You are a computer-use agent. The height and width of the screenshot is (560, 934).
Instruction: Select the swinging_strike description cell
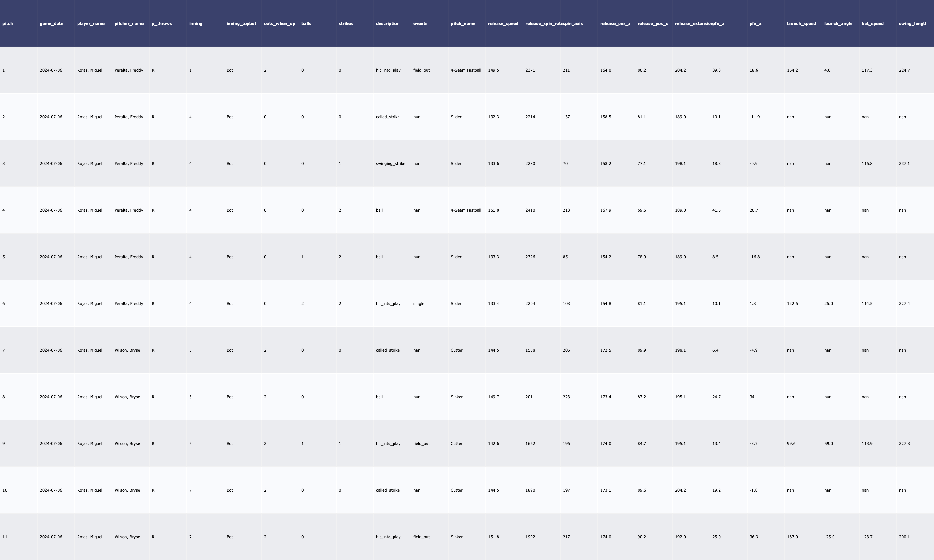[390, 163]
